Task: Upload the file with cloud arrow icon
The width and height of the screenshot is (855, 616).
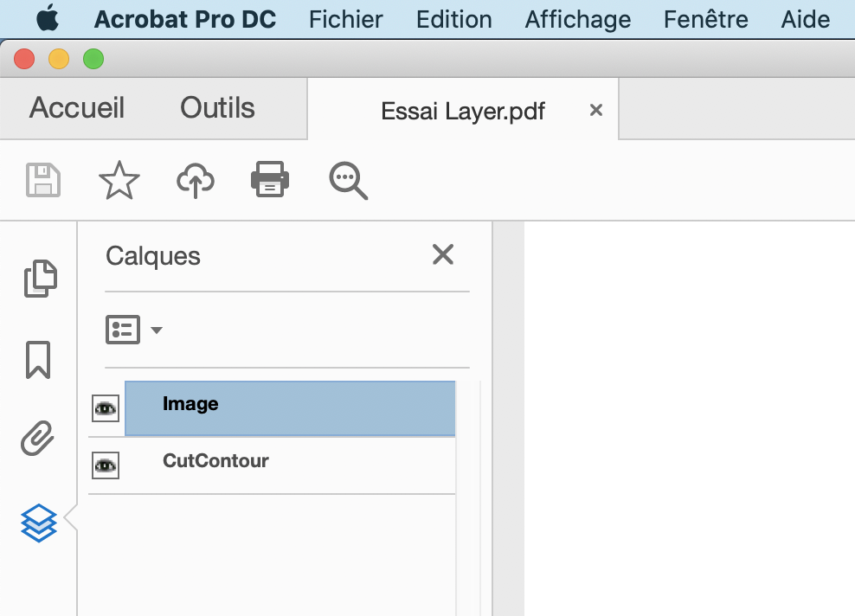Action: (196, 181)
